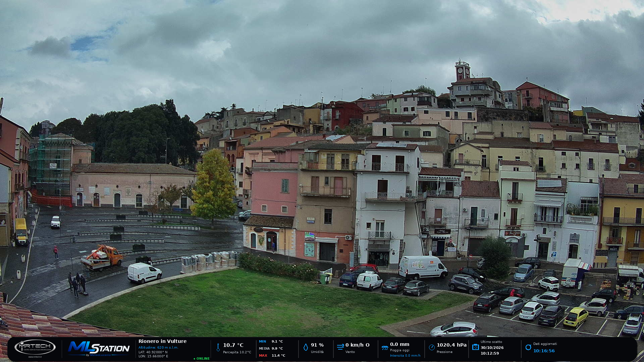Click the LAT 40.92000° N coordinate
Image resolution: width=644 pixels, height=362 pixels.
click(153, 352)
